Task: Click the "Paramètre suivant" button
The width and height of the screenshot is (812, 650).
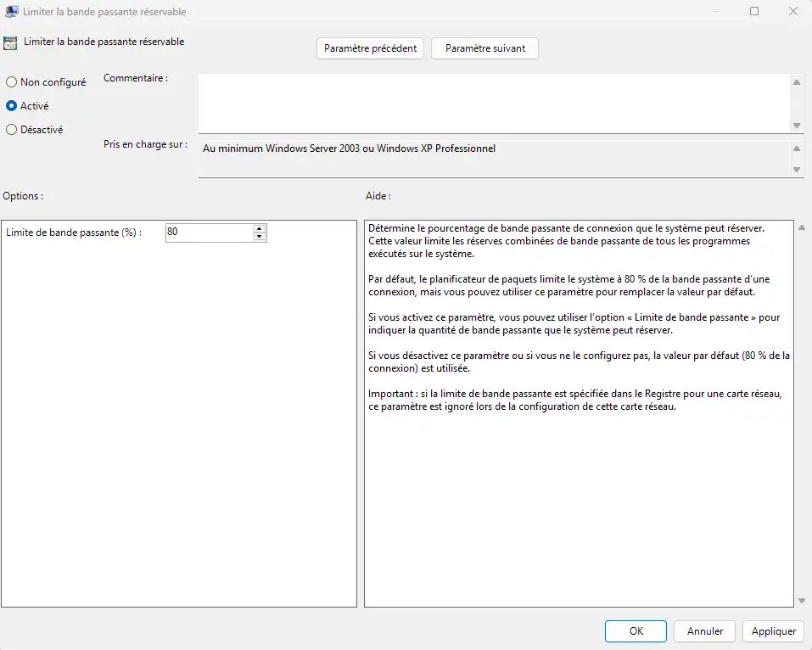Action: 484,48
